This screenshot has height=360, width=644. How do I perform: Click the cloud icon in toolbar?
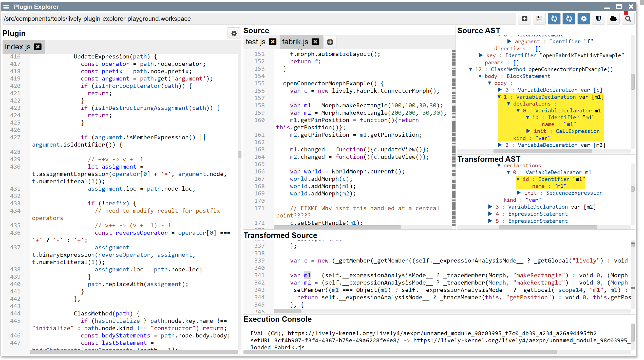click(613, 19)
